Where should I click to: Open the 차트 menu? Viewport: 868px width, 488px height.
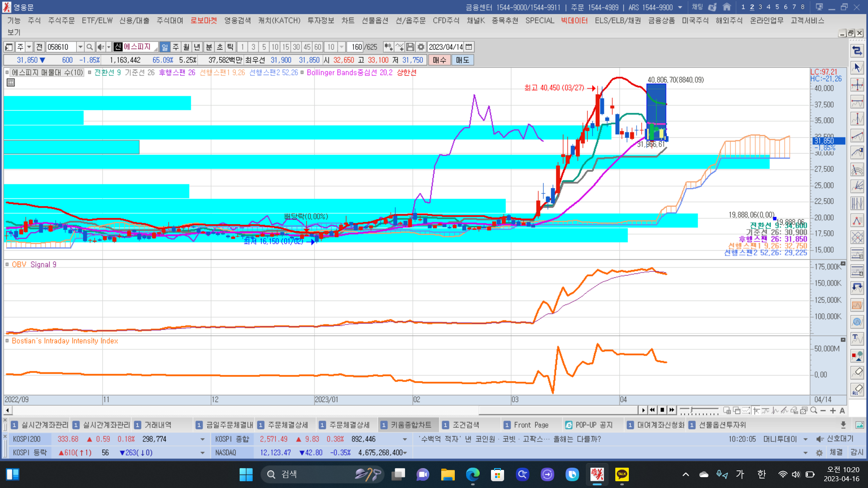(x=348, y=20)
